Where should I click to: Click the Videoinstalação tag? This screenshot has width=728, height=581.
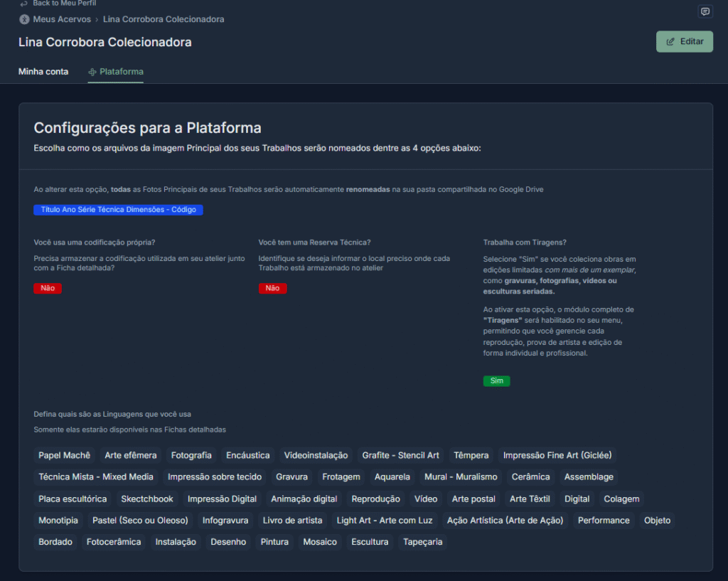(316, 455)
